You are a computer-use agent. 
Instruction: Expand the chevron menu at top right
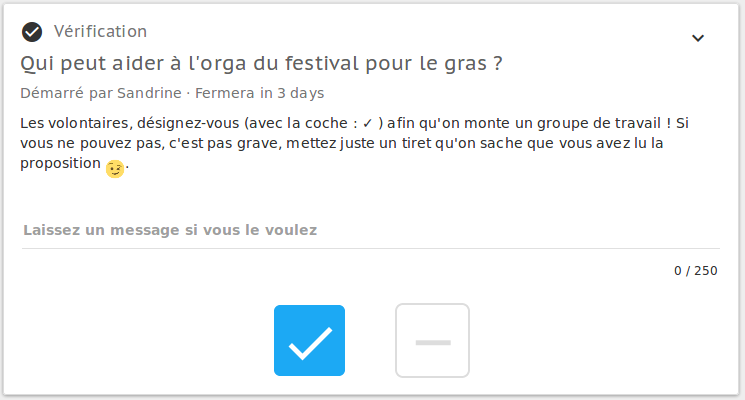coord(697,38)
